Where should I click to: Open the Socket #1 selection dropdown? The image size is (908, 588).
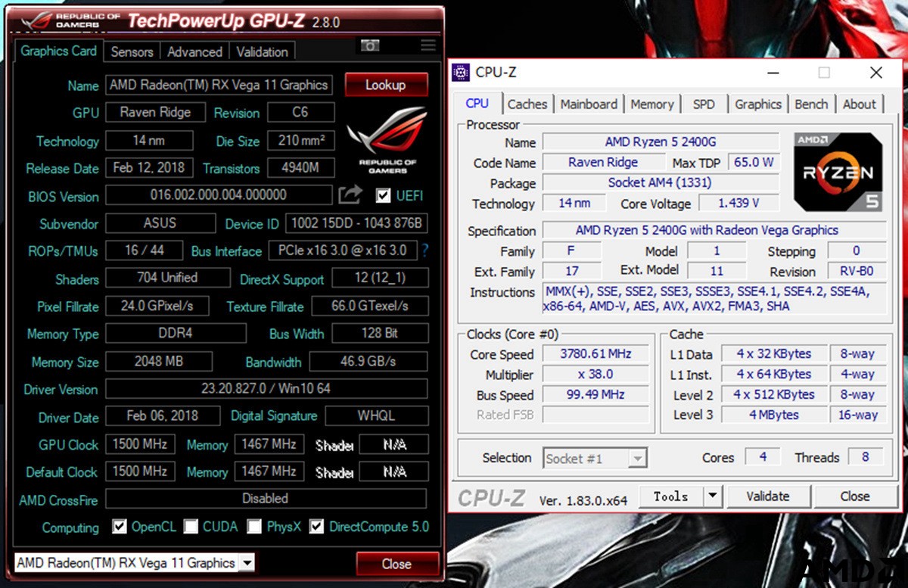[x=595, y=458]
